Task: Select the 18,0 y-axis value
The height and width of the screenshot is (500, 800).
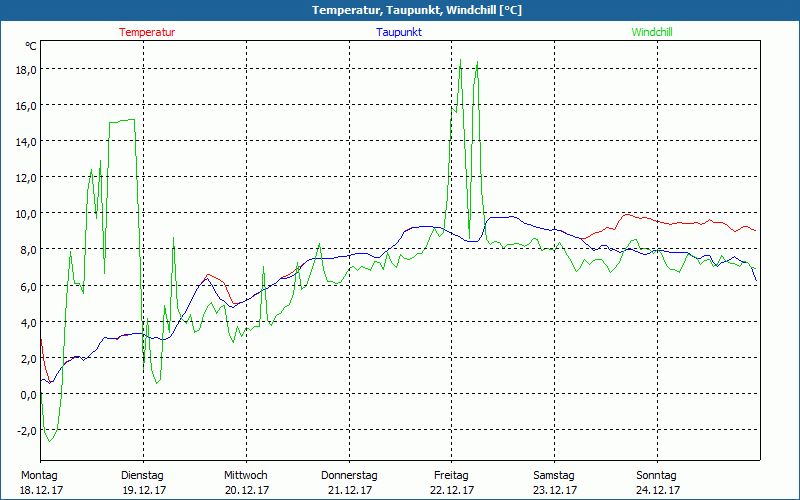Action: click(x=25, y=69)
